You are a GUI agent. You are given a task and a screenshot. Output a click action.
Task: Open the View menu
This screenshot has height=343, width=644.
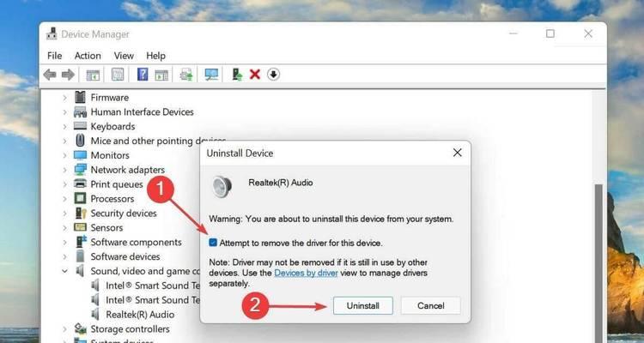tap(124, 56)
